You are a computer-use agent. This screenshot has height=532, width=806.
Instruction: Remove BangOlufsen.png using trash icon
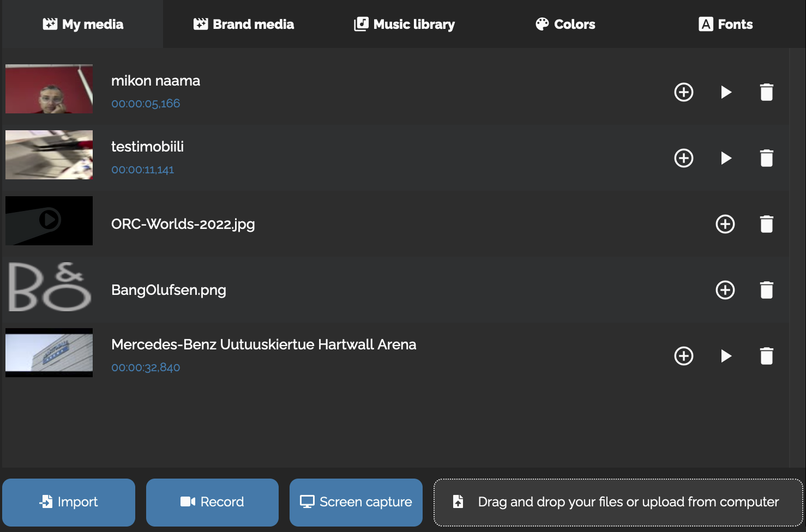pyautogui.click(x=767, y=290)
